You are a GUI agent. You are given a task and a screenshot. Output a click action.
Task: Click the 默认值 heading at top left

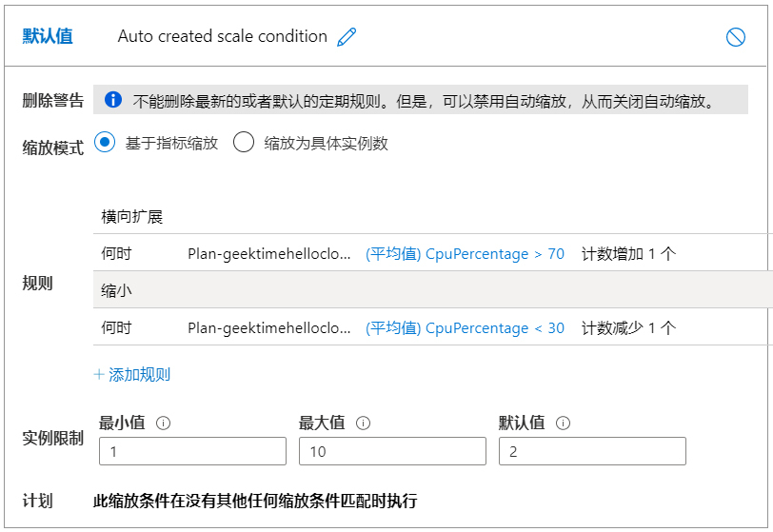point(48,37)
